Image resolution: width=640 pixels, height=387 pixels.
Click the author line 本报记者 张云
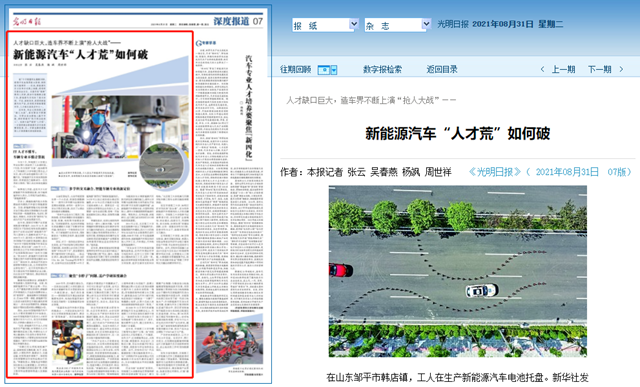click(x=366, y=172)
